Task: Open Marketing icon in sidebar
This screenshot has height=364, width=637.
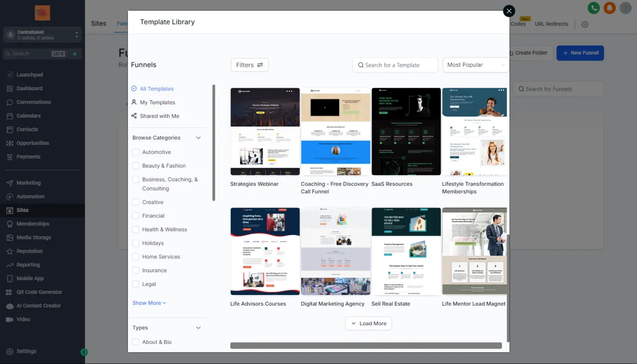Action: (x=10, y=183)
